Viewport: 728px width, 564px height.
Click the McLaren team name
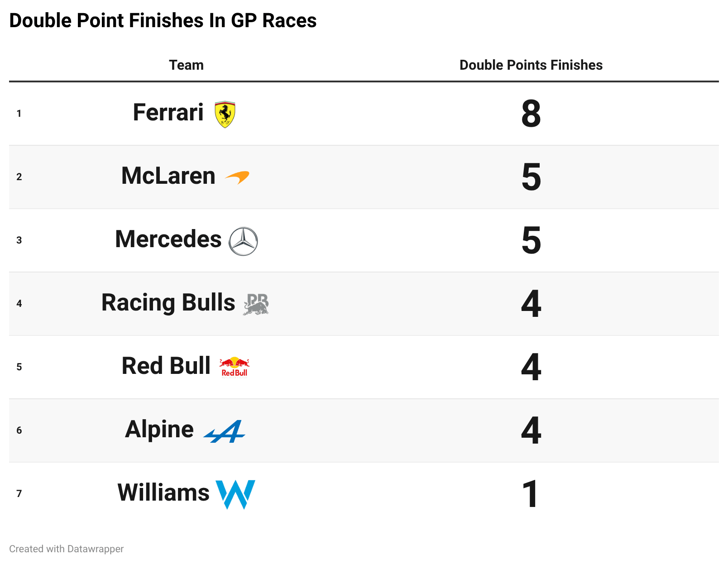(x=168, y=176)
